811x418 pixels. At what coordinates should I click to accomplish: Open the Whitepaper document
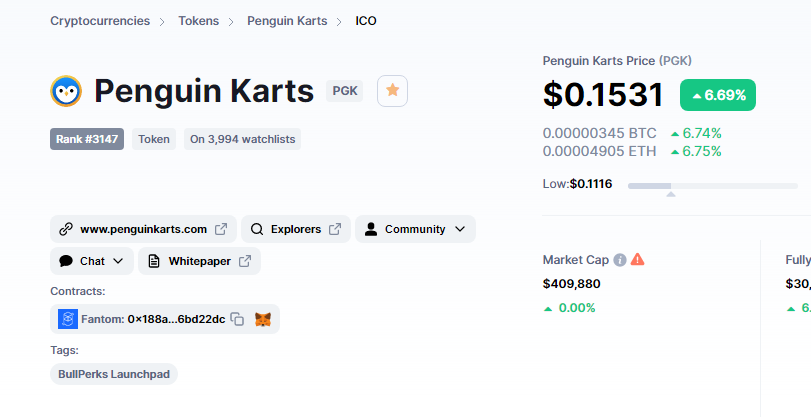coord(199,261)
